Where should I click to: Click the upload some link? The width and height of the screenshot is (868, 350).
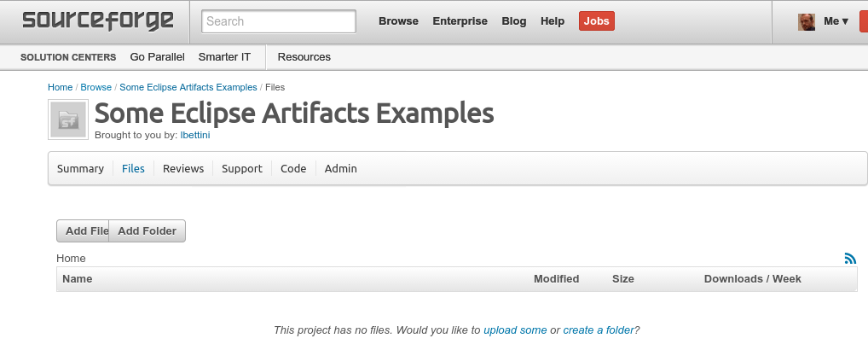pos(515,330)
